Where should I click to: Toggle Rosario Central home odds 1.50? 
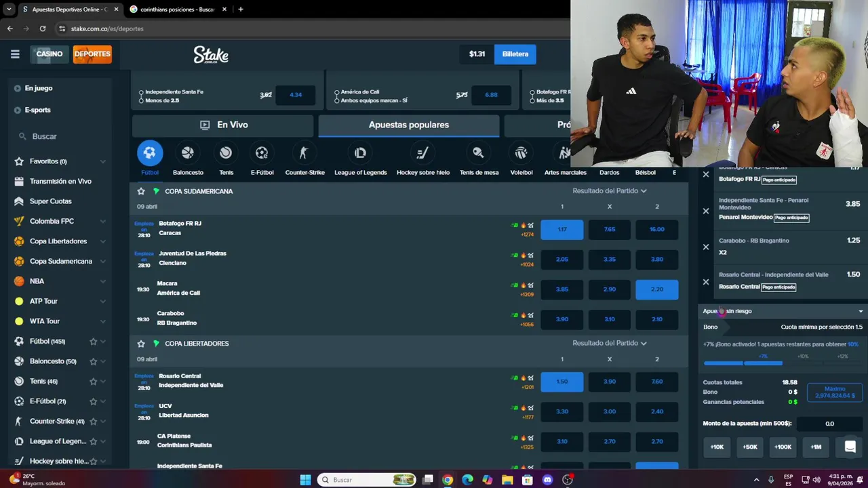click(561, 382)
